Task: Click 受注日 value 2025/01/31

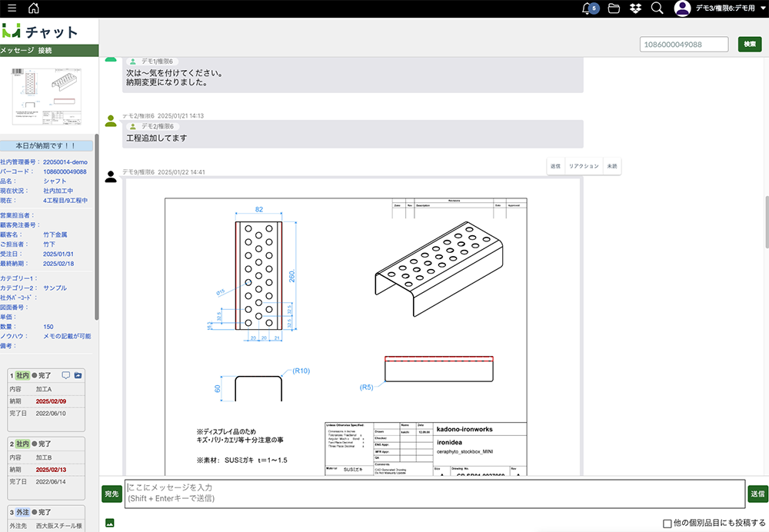Action: pyautogui.click(x=58, y=254)
